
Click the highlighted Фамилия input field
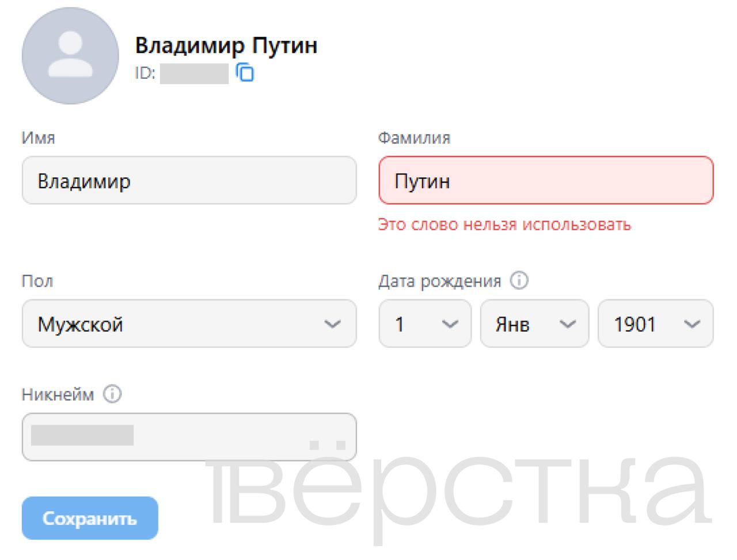tap(546, 181)
